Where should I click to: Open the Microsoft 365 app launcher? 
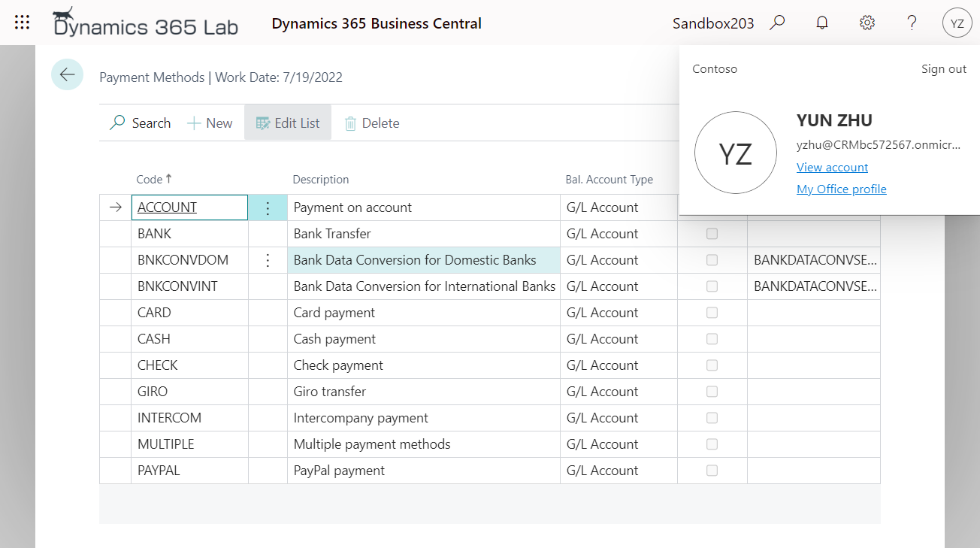point(22,22)
